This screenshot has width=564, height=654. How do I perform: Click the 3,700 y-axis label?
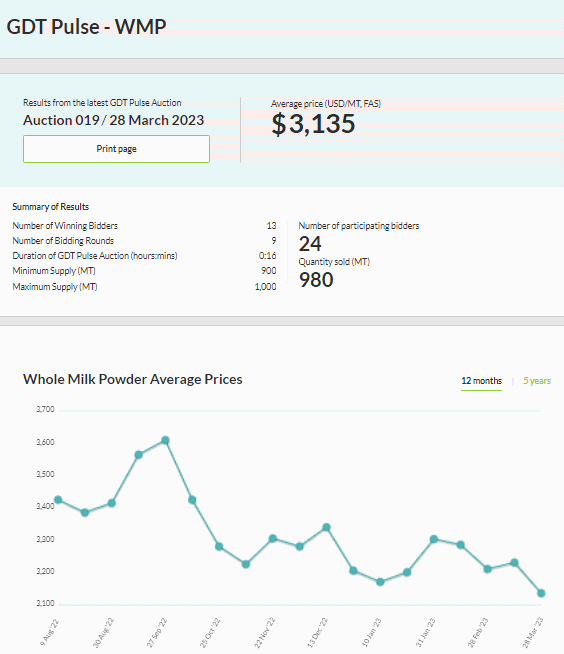(x=45, y=409)
